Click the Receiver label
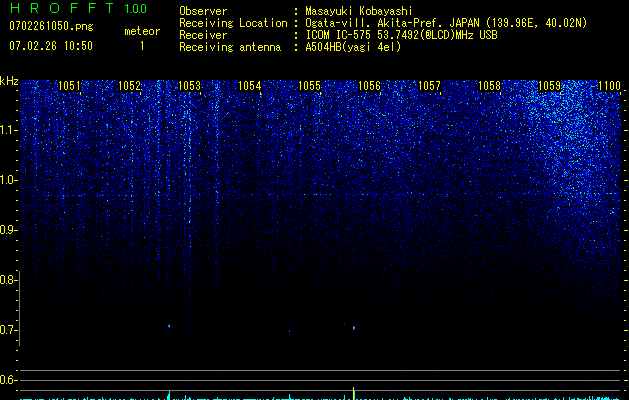 [x=203, y=35]
